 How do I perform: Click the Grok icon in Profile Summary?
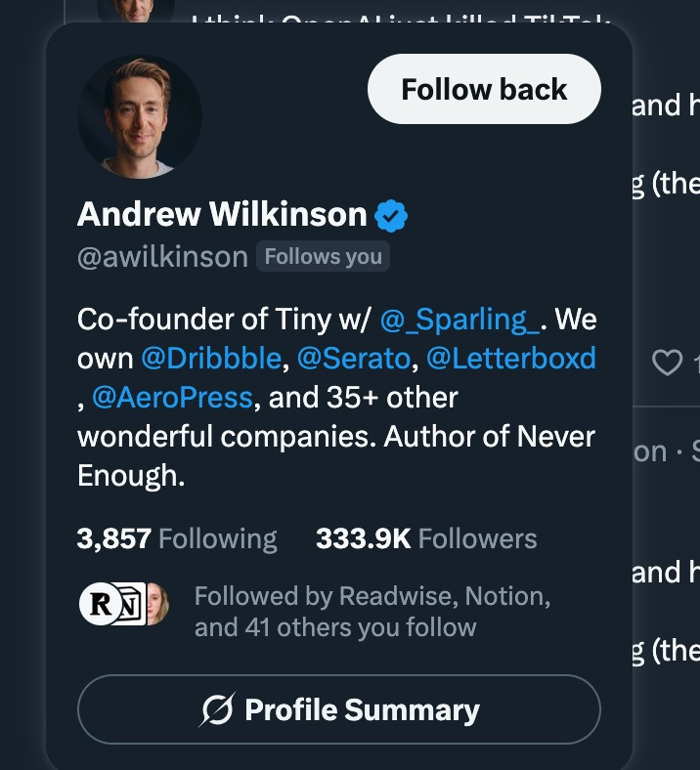216,710
